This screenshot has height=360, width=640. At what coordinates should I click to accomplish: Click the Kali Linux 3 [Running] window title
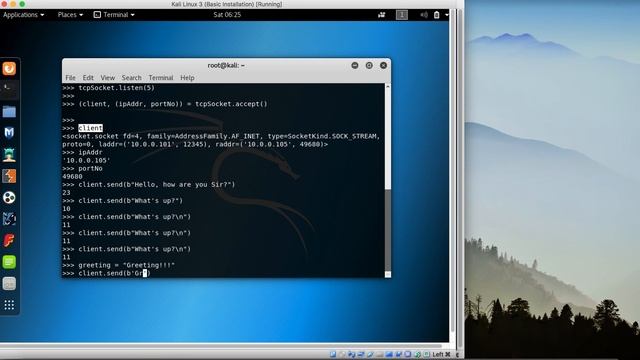point(226,4)
